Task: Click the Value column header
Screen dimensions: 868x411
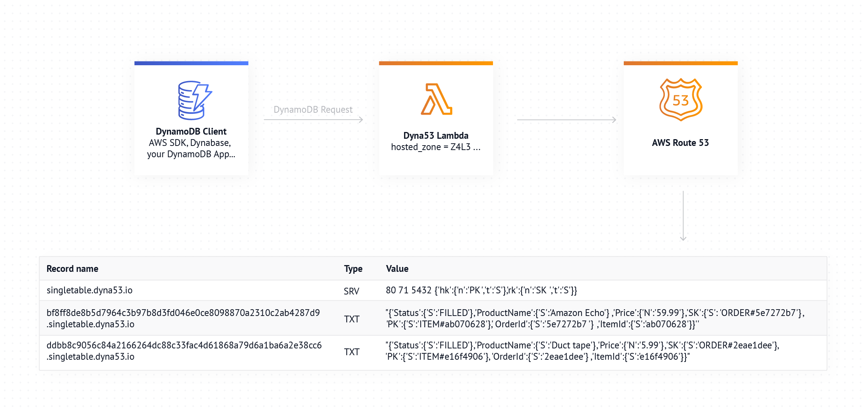Action: (397, 269)
